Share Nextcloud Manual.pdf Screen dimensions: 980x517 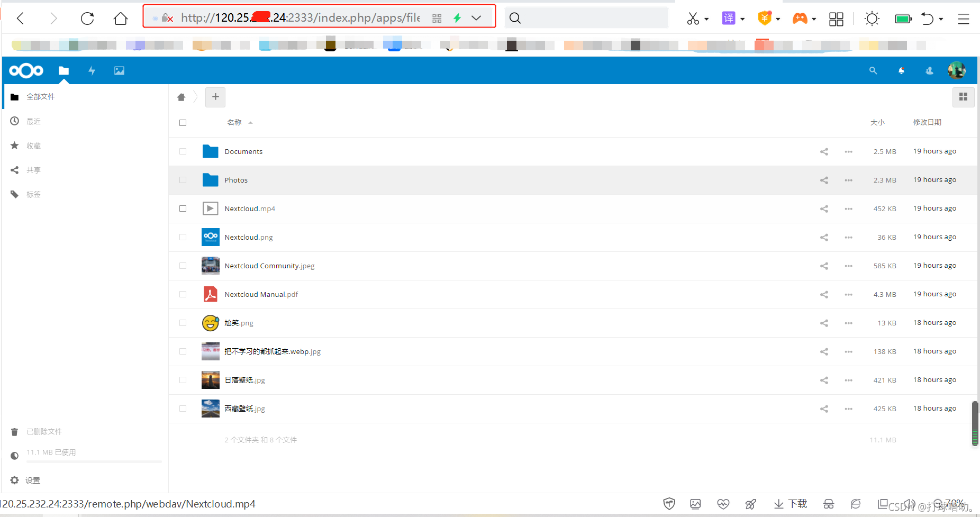824,295
